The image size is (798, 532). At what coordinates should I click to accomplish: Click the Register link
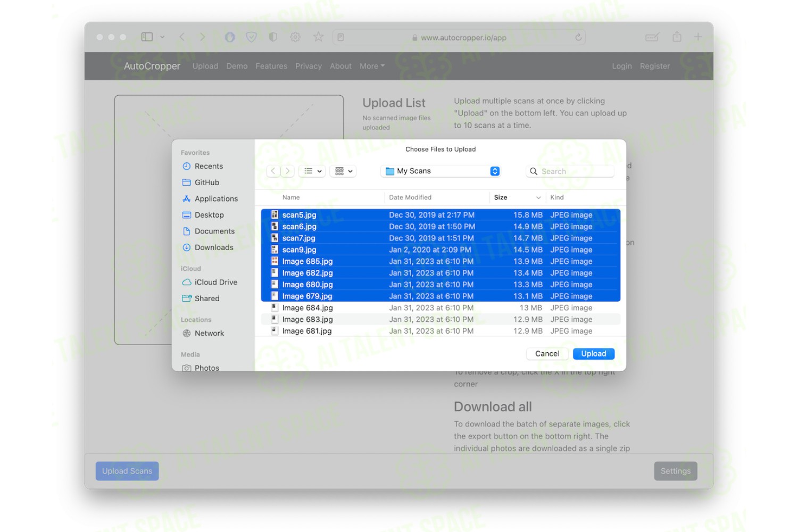point(655,66)
